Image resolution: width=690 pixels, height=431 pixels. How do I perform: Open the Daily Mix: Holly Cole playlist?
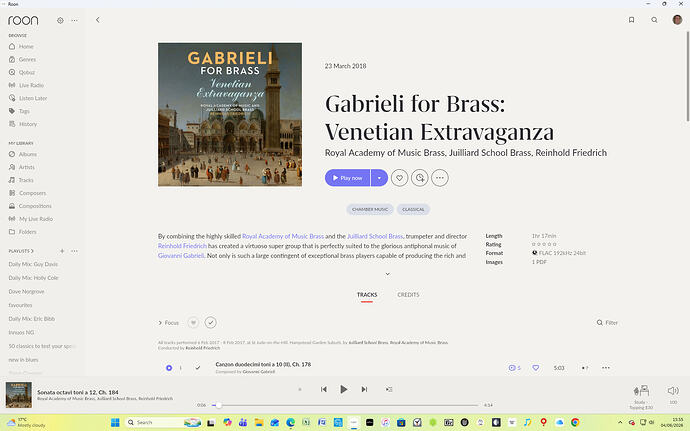(33, 278)
